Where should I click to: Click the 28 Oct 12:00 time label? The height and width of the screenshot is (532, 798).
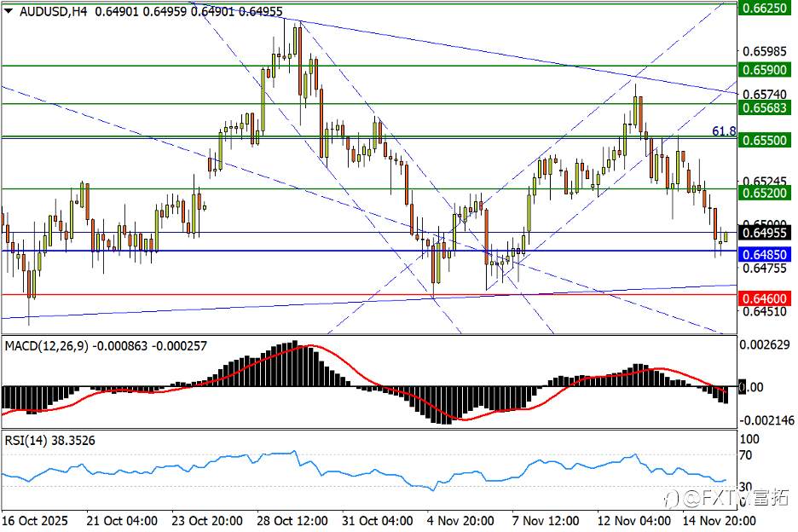[292, 521]
